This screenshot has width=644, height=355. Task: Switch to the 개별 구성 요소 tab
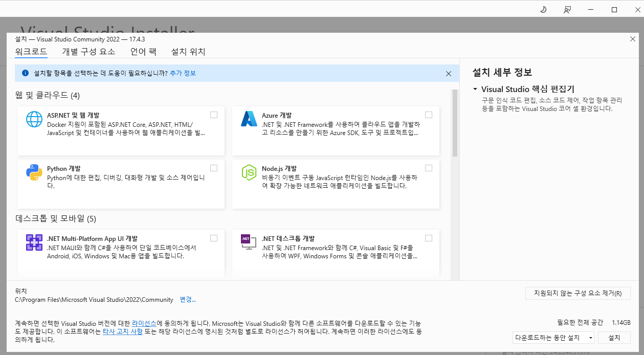[88, 52]
